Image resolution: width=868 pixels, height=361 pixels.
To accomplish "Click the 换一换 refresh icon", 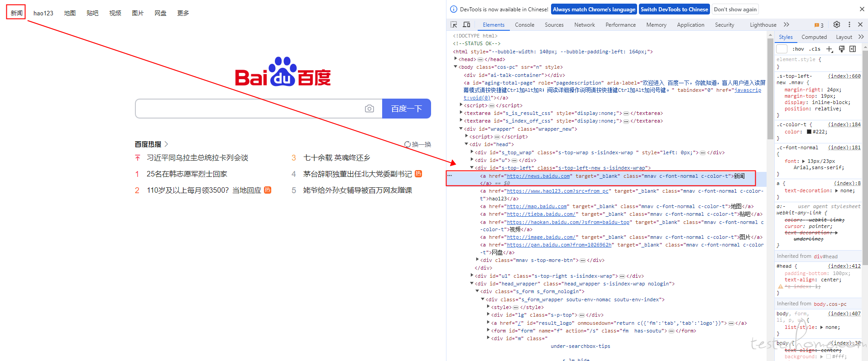I will 408,144.
